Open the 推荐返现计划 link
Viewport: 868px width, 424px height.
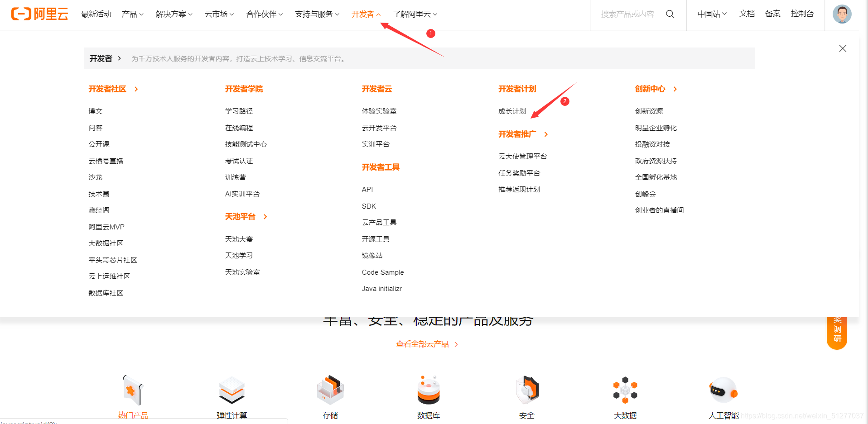[x=519, y=189]
